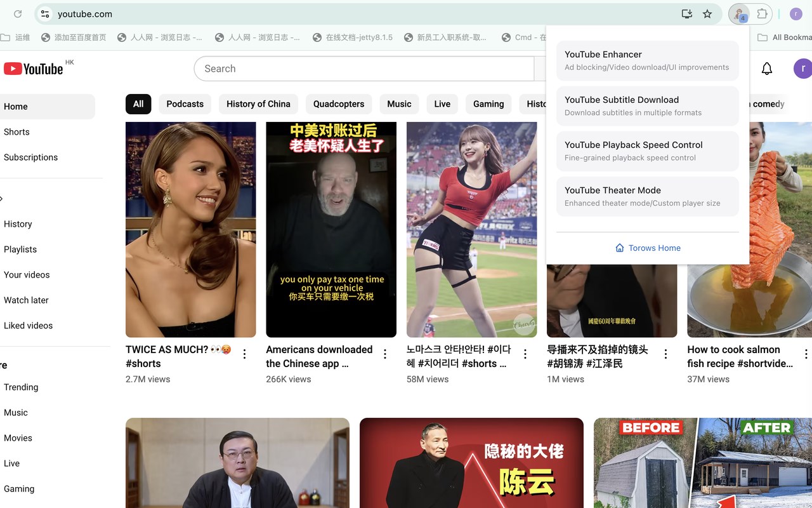Open Liked videos in the sidebar
The width and height of the screenshot is (812, 508).
click(x=48, y=326)
